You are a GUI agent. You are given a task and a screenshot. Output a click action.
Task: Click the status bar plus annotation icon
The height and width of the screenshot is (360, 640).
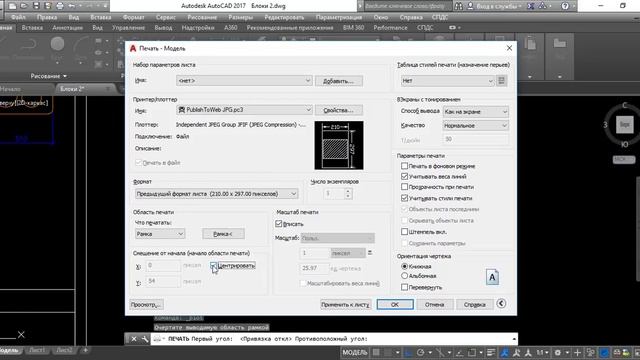coord(577,352)
